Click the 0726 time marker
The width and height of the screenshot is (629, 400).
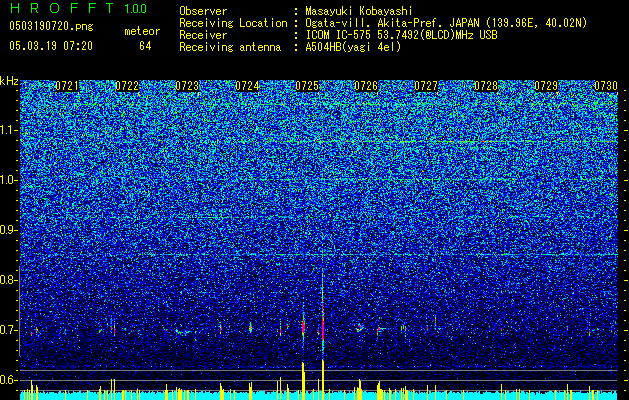(x=366, y=86)
